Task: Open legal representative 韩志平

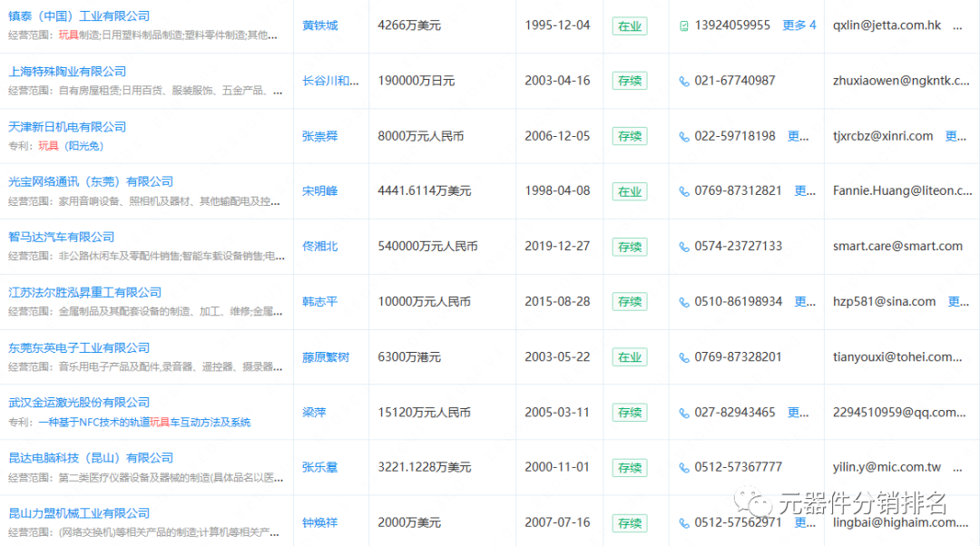Action: (x=320, y=302)
